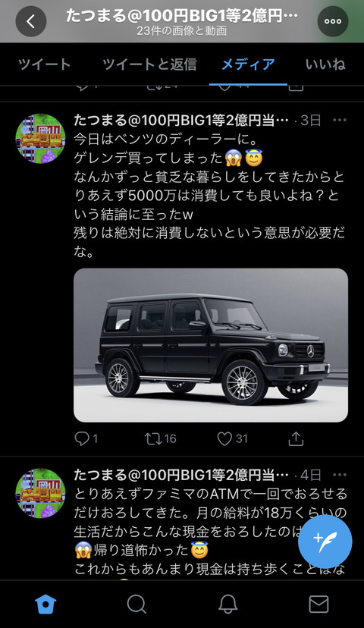Screen dimensions: 364x628
Task: Open the black G-Class car image
Action: 211,345
